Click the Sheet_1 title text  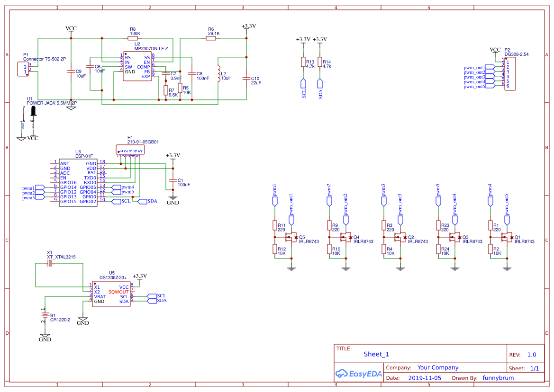pyautogui.click(x=376, y=354)
